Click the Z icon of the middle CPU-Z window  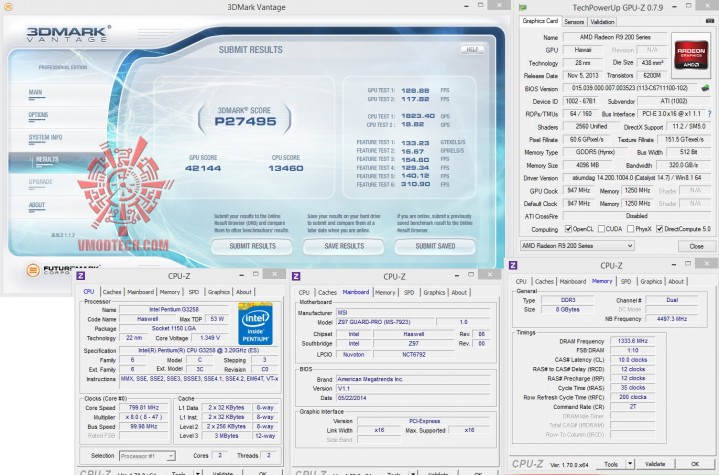click(296, 276)
